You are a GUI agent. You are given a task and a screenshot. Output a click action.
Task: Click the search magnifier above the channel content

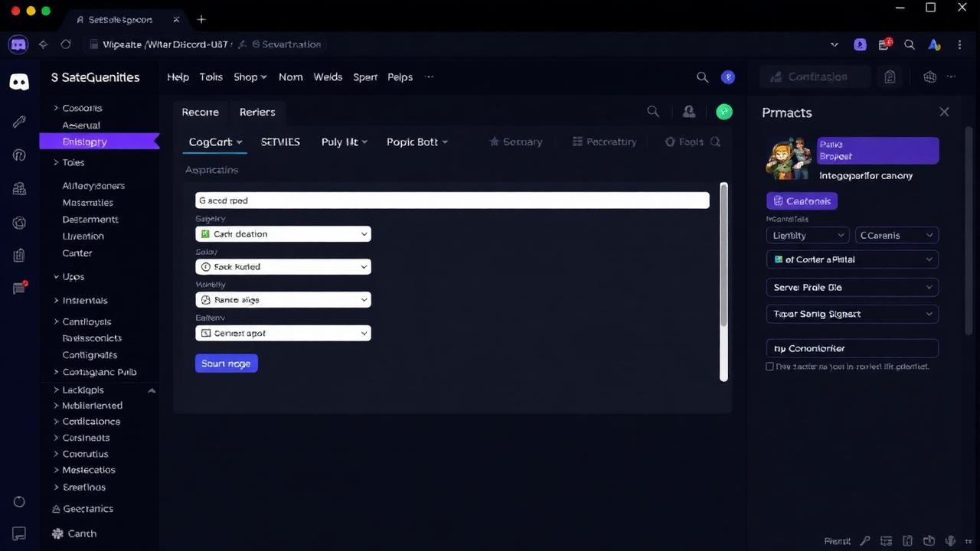(x=652, y=112)
